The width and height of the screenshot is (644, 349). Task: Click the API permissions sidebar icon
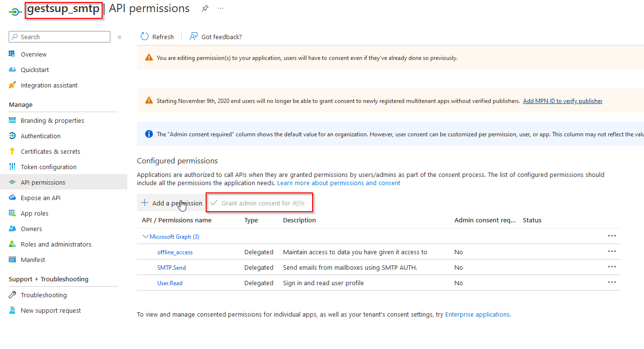click(13, 182)
